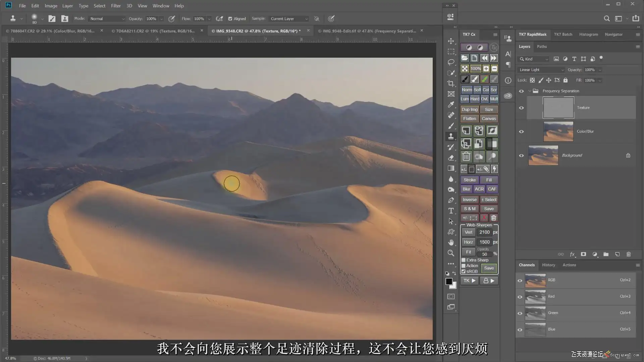
Task: Create a new layer group folder icon
Action: coord(606,254)
